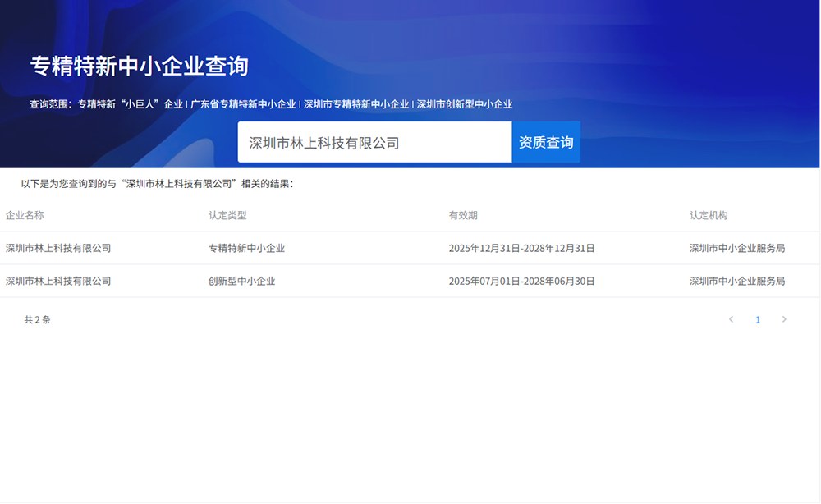Click the 资质查询 search button
The height and width of the screenshot is (504, 821).
pos(546,142)
